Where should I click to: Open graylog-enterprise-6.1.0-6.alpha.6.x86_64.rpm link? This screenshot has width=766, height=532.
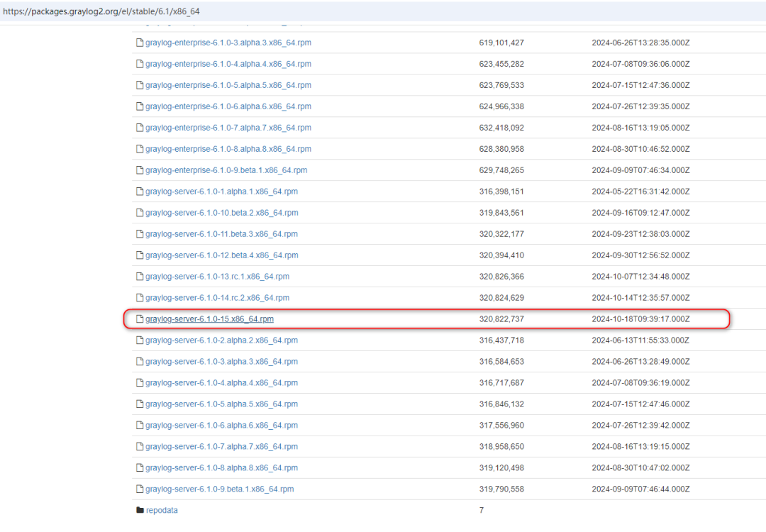[x=228, y=106]
